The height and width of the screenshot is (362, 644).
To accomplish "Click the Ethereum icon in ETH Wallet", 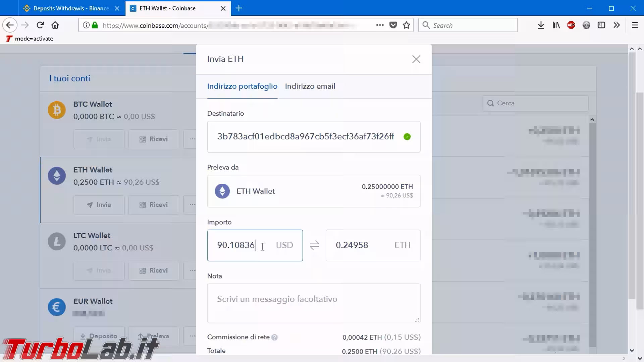I will click(57, 176).
